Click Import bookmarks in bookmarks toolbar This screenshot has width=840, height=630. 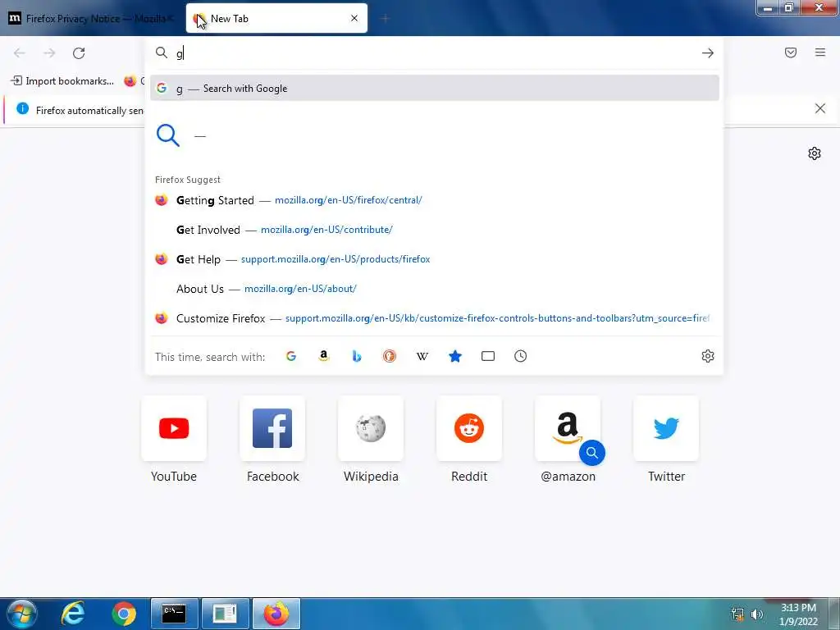(62, 81)
